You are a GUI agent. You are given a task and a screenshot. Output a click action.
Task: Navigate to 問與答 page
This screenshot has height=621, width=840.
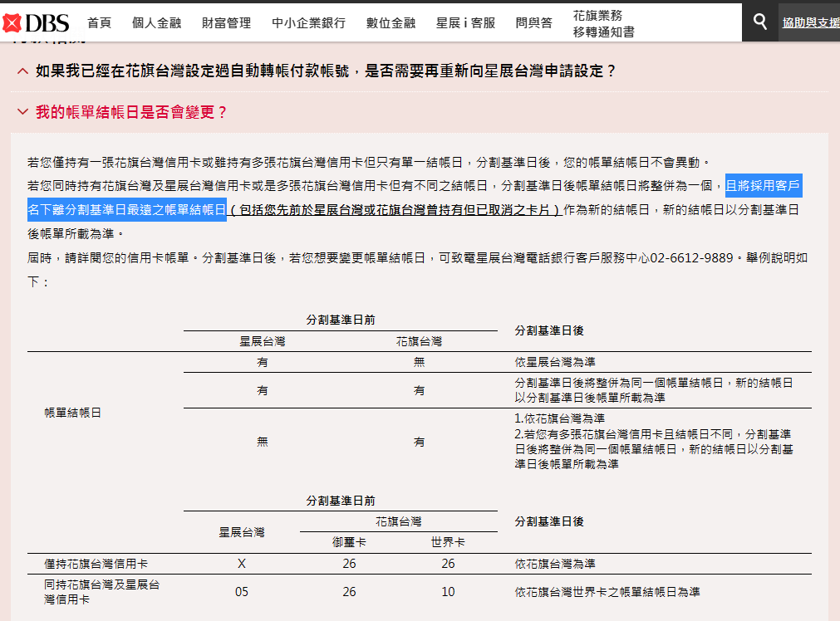click(x=533, y=22)
